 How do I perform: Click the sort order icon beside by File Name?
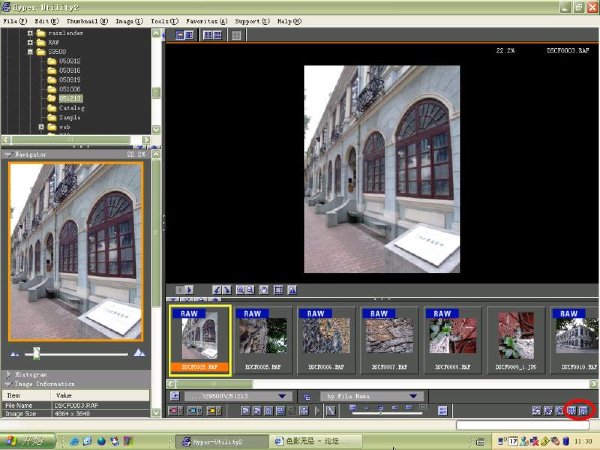click(307, 396)
